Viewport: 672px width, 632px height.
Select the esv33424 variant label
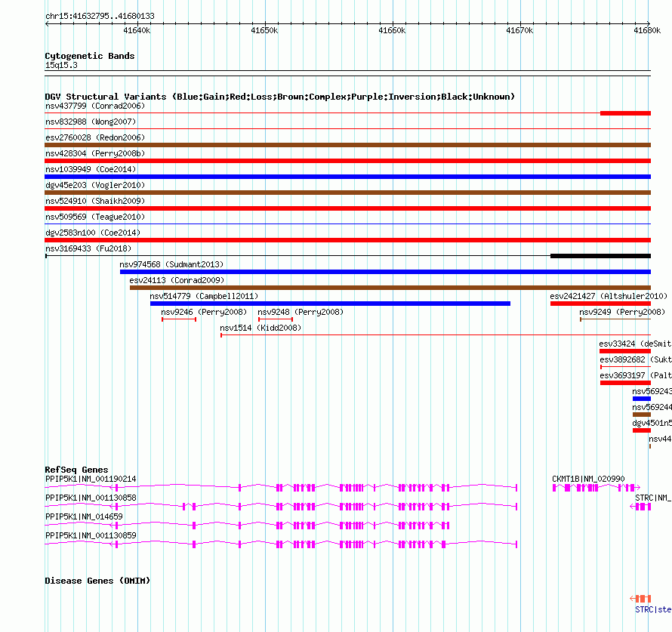tap(635, 344)
